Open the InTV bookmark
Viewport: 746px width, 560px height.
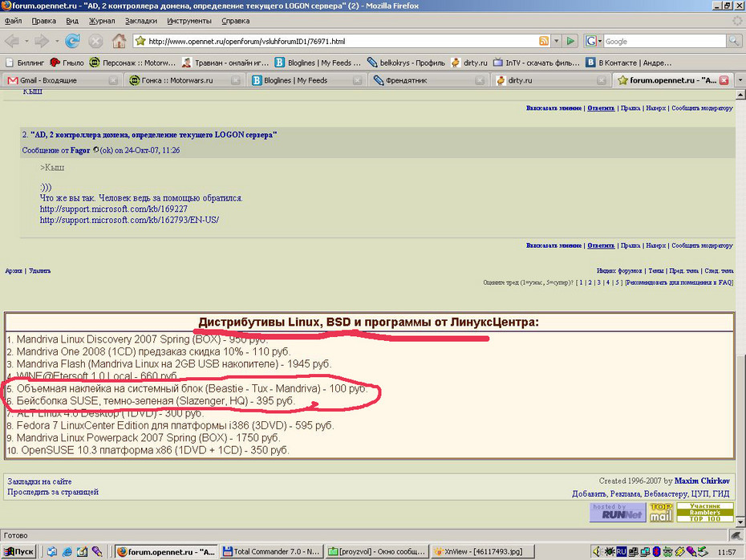(x=537, y=63)
